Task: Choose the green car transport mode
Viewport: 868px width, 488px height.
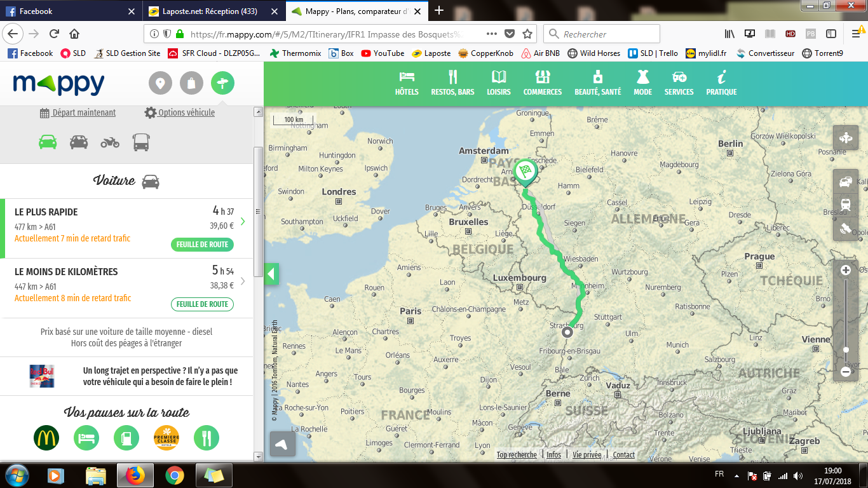Action: click(x=48, y=142)
